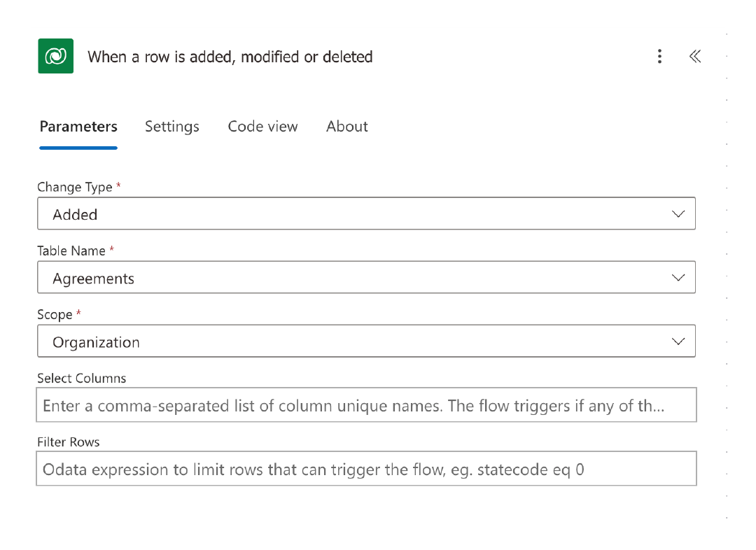Click the 'Table Name' field label
Viewport: 756px width, 550px height.
point(71,251)
